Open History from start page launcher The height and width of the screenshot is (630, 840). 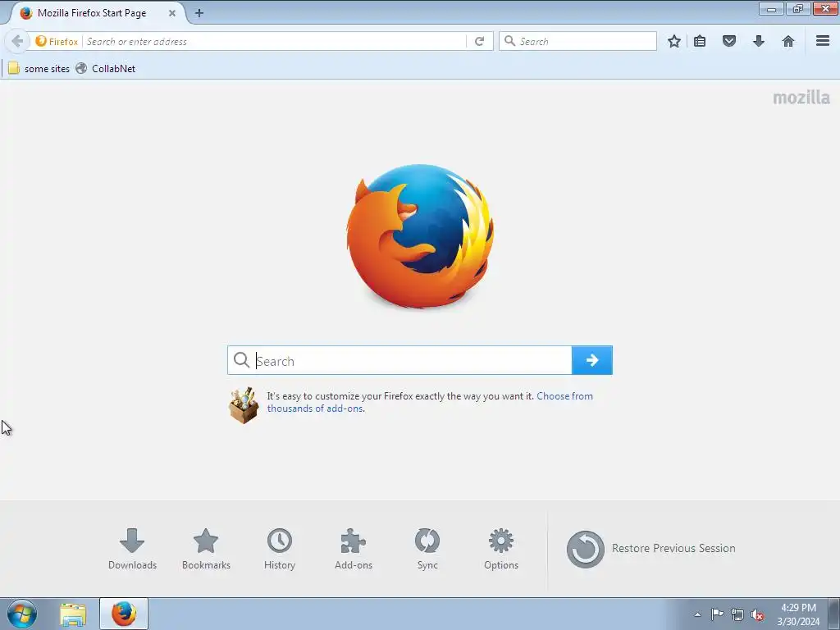(280, 549)
